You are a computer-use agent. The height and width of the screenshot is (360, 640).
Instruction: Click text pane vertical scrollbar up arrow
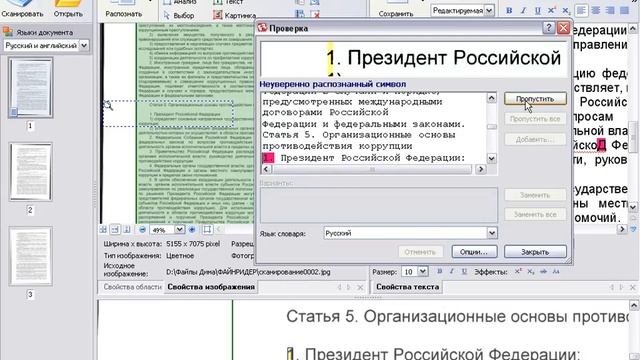(x=633, y=29)
